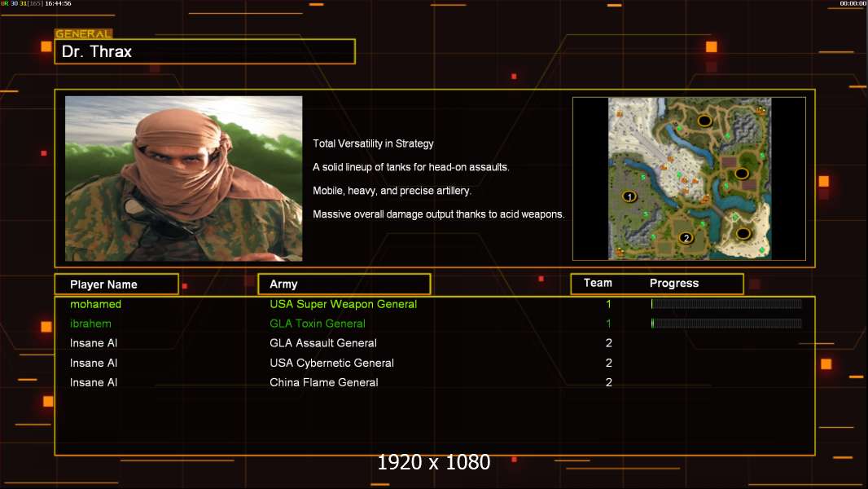Open the battlefield minimap preview
868x489 pixels.
coord(689,178)
